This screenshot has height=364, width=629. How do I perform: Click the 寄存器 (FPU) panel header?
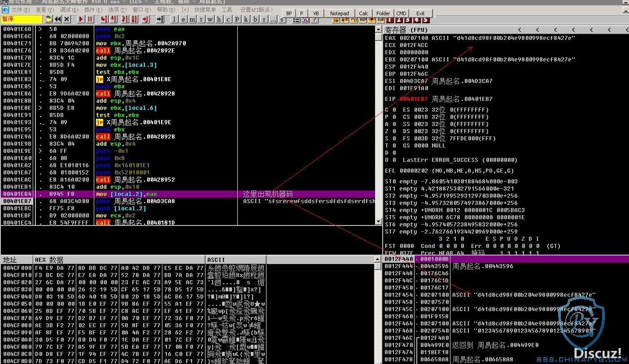point(506,30)
